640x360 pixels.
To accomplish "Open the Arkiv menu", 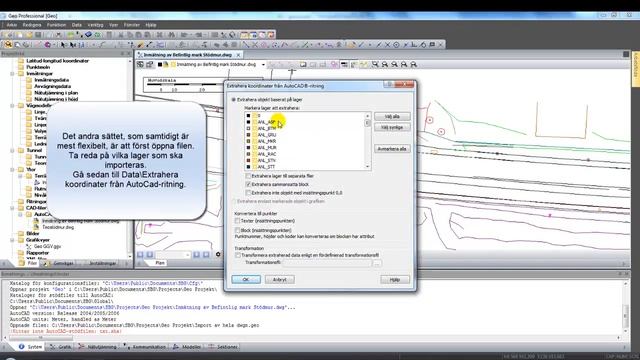I will (x=11, y=25).
